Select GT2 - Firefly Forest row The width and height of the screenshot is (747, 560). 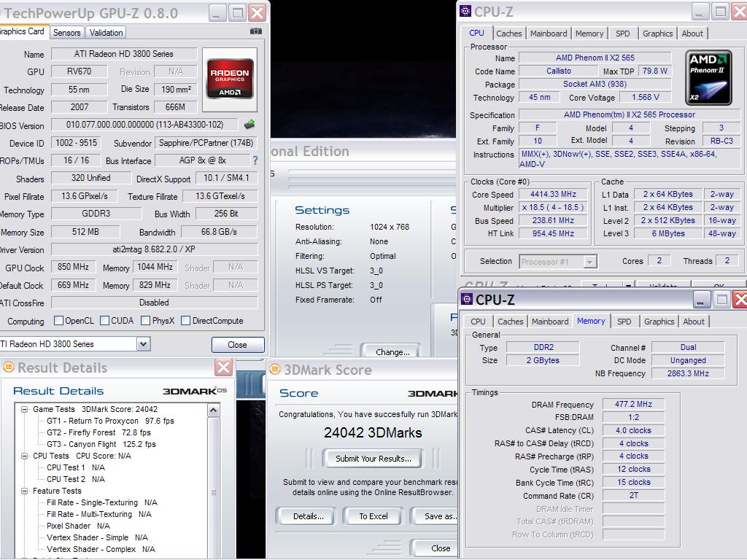pos(98,432)
